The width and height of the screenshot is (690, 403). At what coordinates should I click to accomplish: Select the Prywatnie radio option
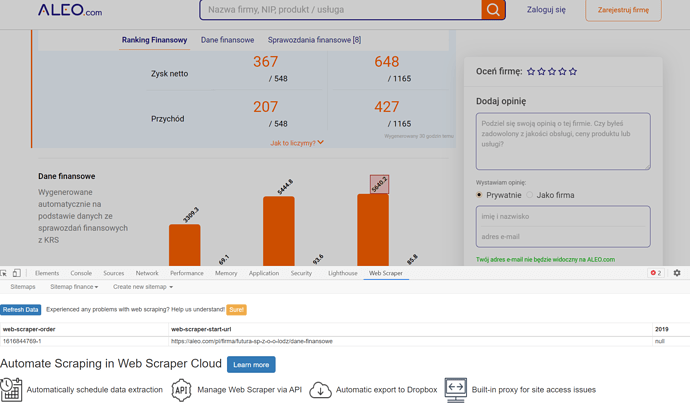(480, 195)
